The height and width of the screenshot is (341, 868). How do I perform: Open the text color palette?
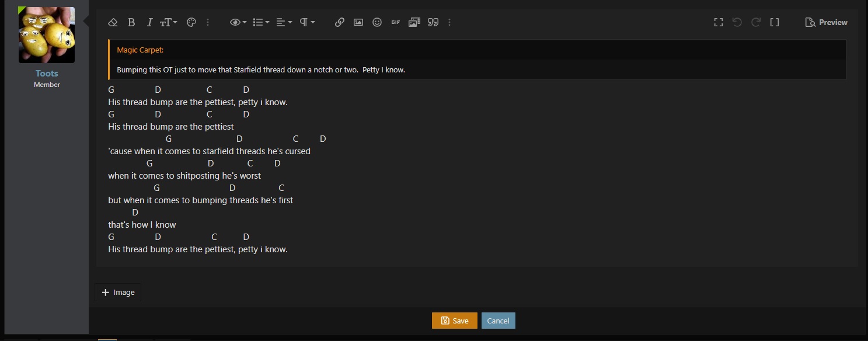(x=191, y=22)
